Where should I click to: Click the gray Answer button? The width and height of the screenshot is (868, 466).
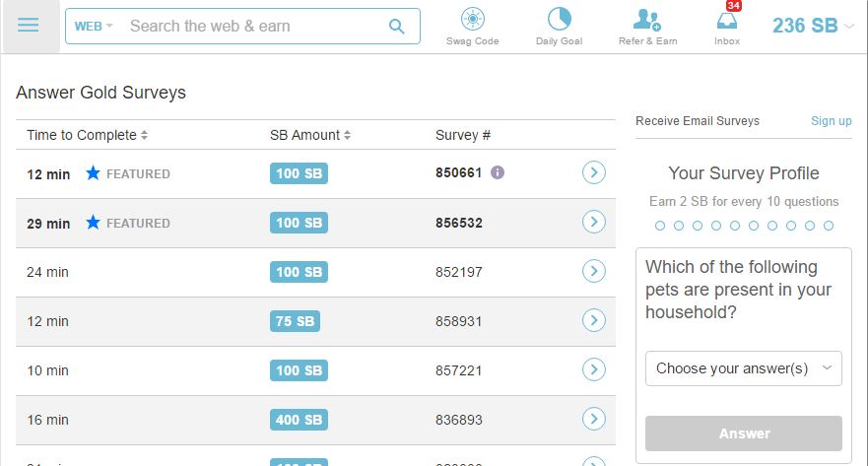coord(744,433)
